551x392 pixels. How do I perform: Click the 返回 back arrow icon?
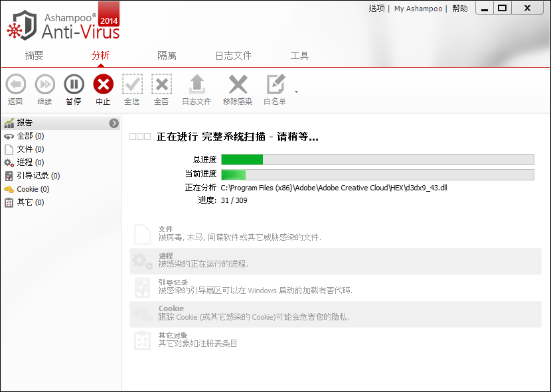tap(15, 84)
